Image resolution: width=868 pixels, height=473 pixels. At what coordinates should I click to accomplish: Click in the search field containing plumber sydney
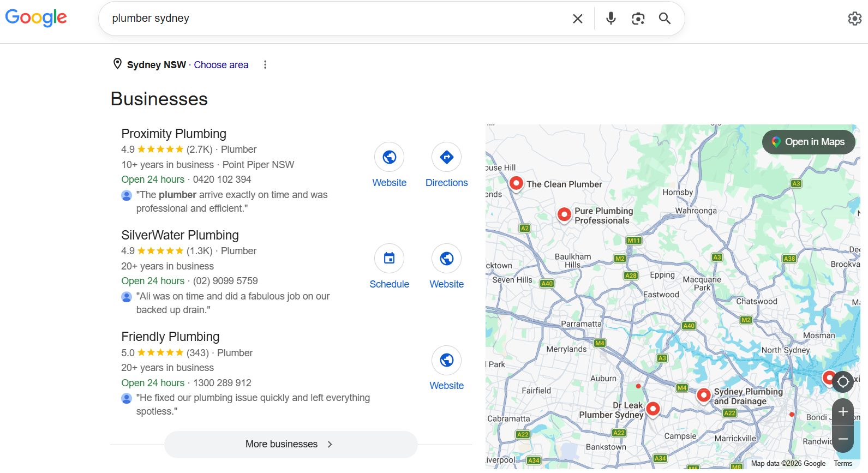[x=338, y=19]
